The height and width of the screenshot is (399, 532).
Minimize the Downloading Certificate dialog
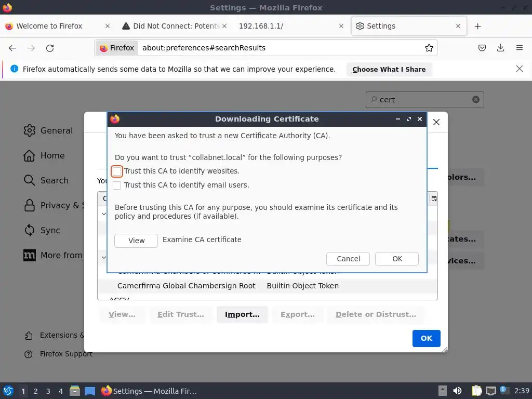[397, 119]
